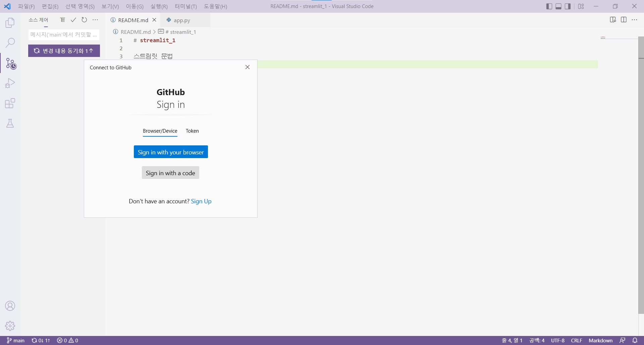Image resolution: width=644 pixels, height=345 pixels.
Task: Click line 1 heading # streamlit_1
Action: click(x=154, y=40)
